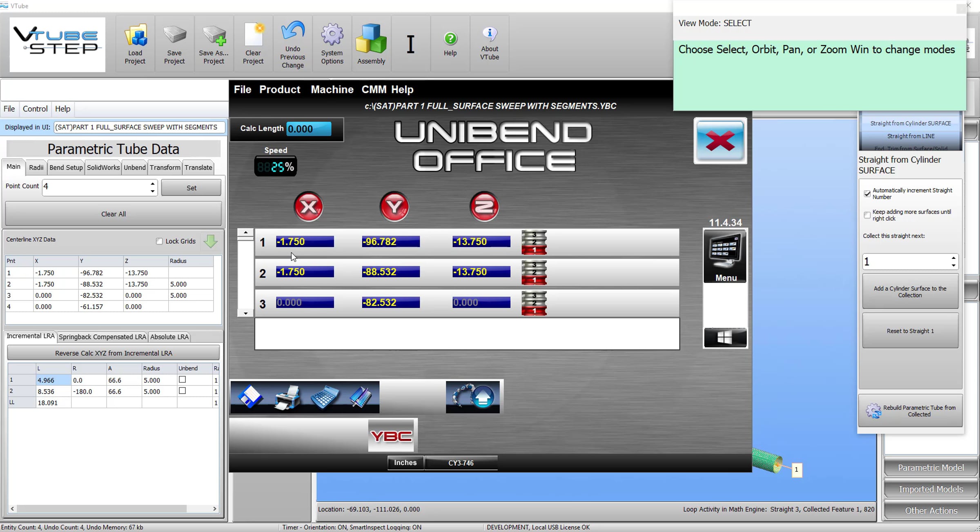Screen dimensions: 980x532
Task: Open the Unibend Machine menu
Action: coord(332,89)
